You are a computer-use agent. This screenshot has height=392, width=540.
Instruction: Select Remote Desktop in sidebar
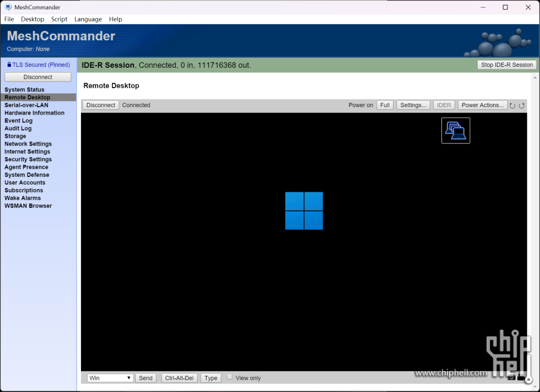click(38, 98)
